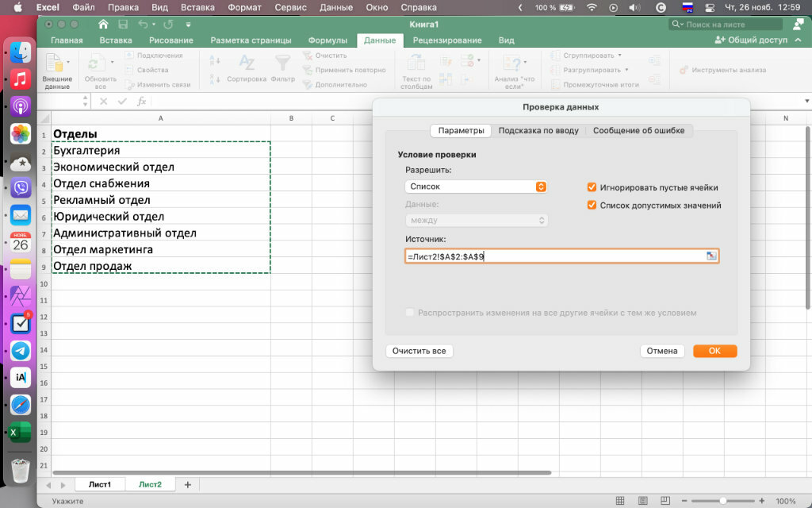Toggle Игнорировать пустые ячейки checkbox
The height and width of the screenshot is (508, 812).
(x=592, y=187)
